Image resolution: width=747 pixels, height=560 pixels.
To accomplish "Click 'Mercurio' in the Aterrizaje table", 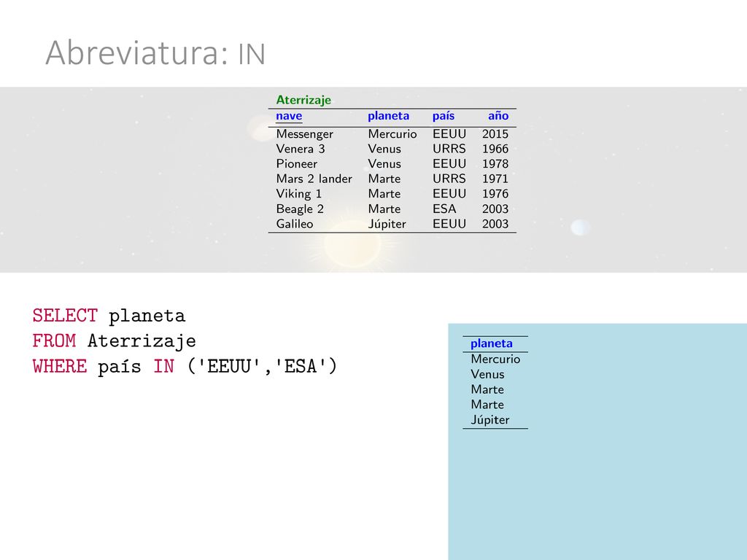I will click(x=392, y=134).
